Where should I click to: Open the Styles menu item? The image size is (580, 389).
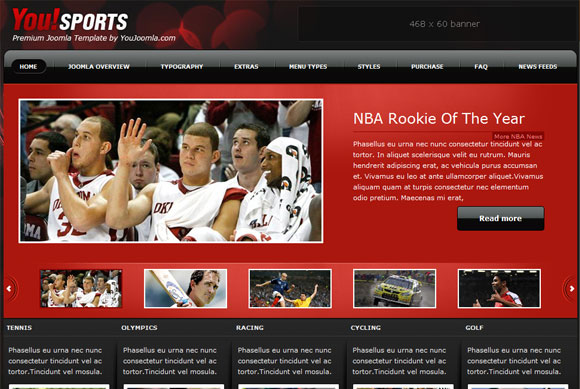(369, 67)
